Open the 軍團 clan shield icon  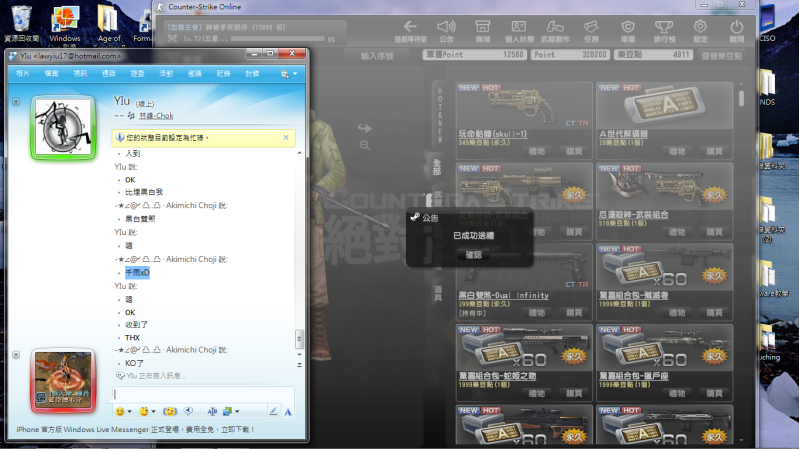(x=628, y=31)
